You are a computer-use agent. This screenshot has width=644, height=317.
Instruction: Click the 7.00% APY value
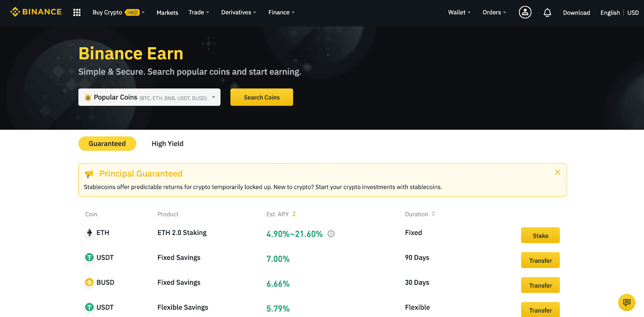click(x=278, y=259)
